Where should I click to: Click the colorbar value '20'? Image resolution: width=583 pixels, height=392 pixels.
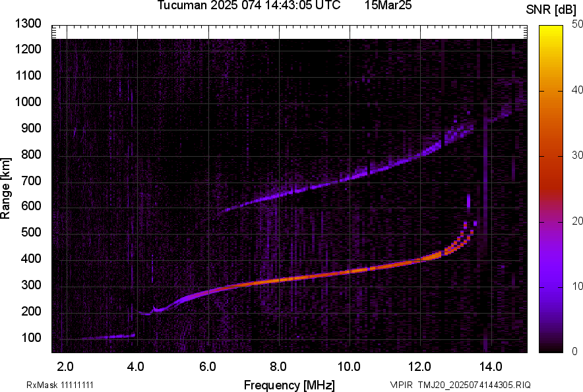(x=578, y=221)
